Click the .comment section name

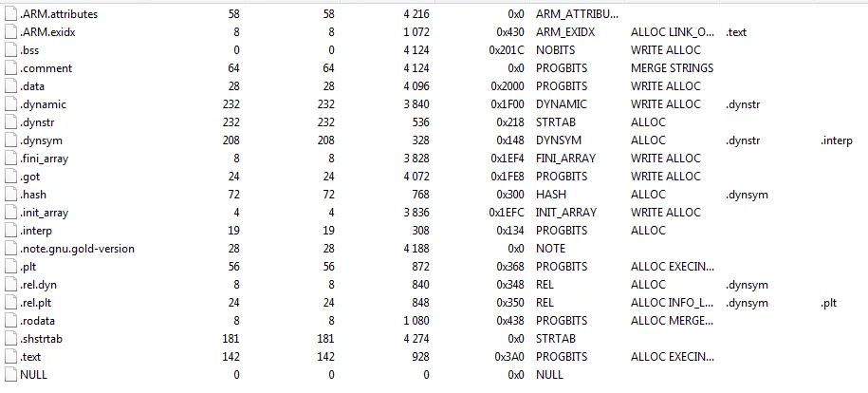(x=46, y=68)
